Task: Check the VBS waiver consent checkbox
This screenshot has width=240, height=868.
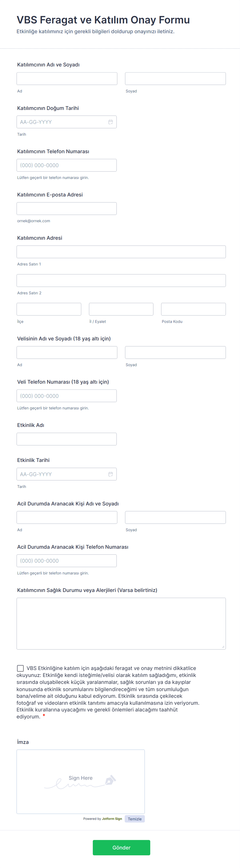Action: point(20,668)
